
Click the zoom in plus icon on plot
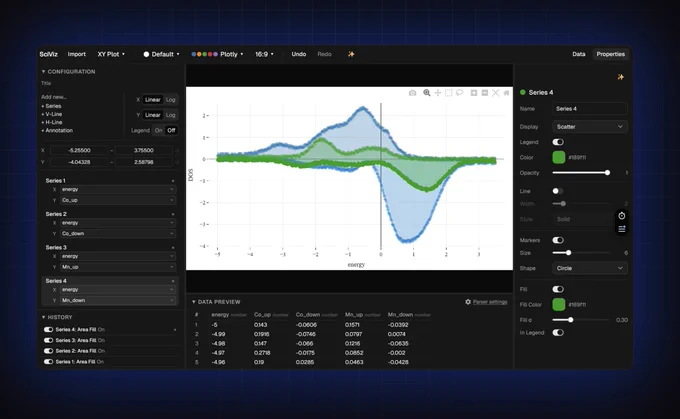pyautogui.click(x=474, y=93)
